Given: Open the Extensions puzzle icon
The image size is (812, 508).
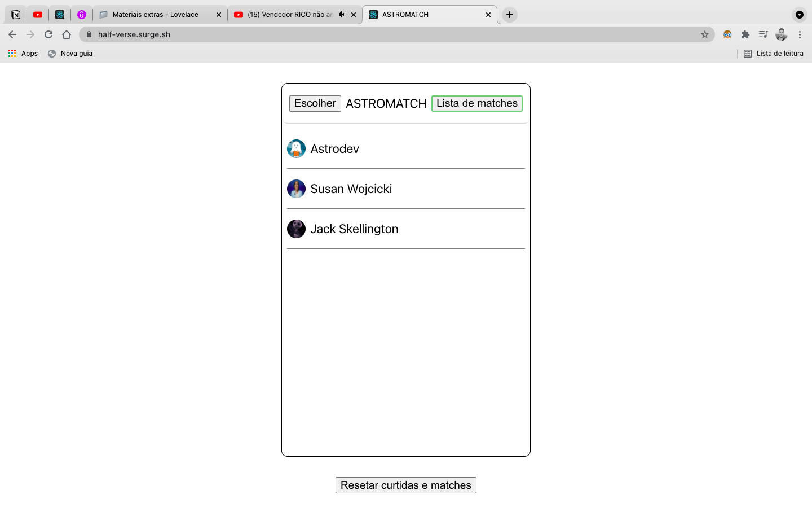Looking at the screenshot, I should (745, 34).
